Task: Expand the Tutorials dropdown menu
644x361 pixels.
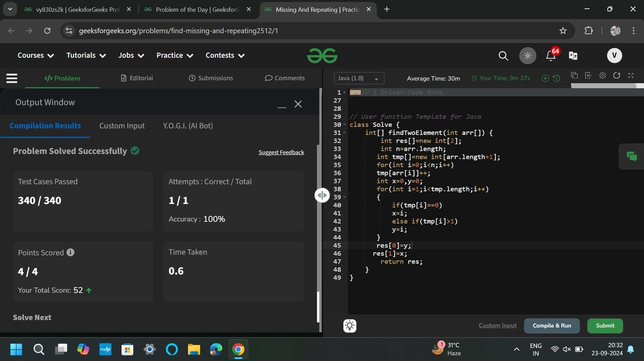Action: (x=86, y=55)
